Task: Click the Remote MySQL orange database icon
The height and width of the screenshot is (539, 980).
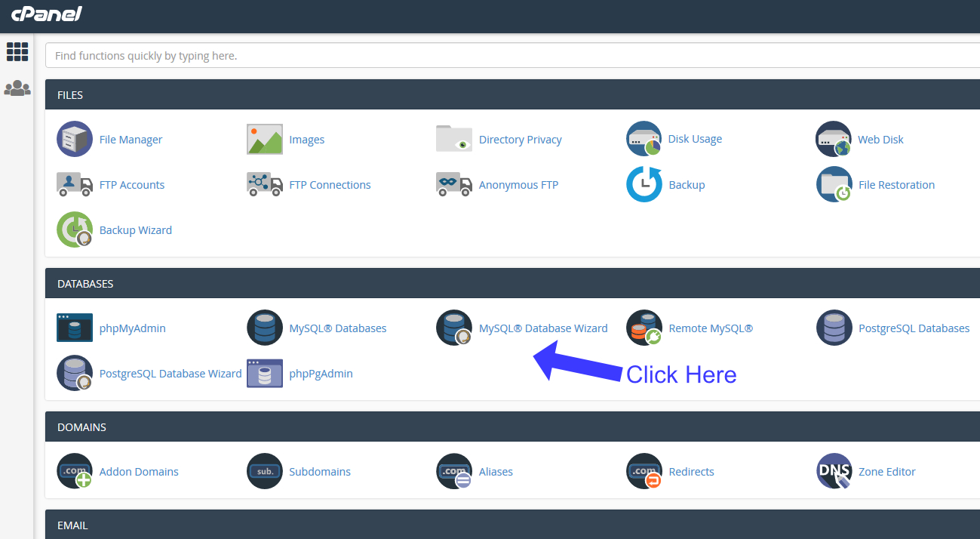Action: 644,328
